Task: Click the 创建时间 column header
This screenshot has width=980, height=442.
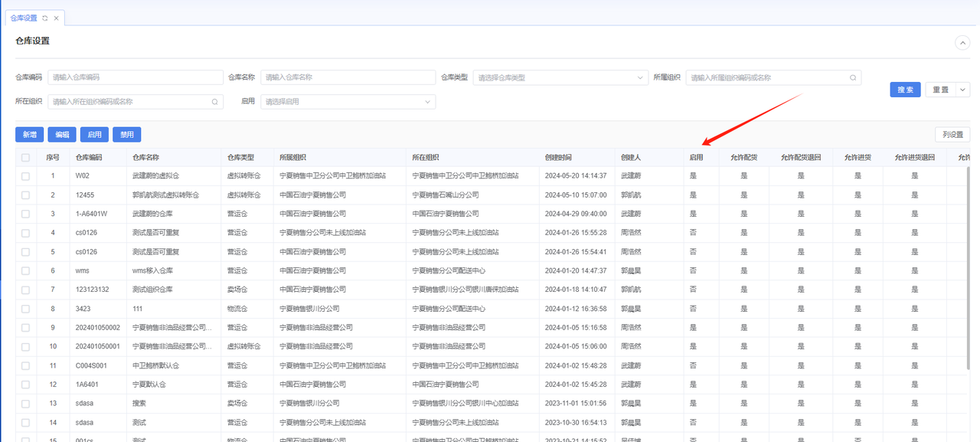Action: click(x=558, y=157)
